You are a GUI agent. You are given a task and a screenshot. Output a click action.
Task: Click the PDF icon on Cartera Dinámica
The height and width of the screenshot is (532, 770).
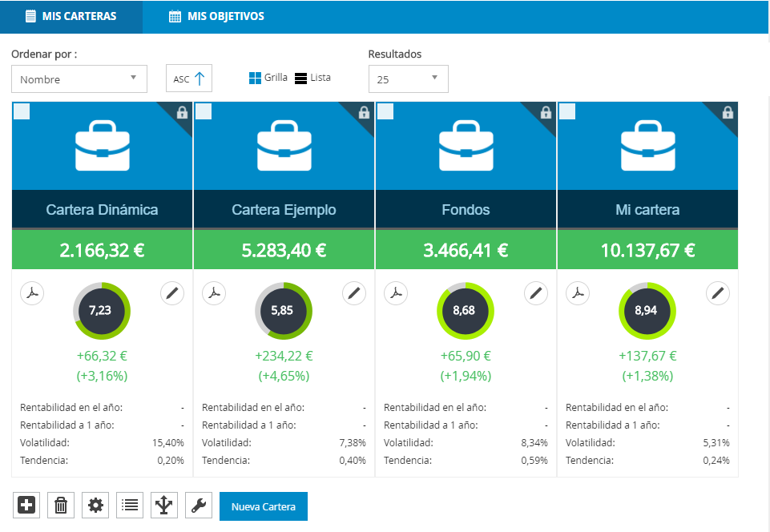(x=32, y=293)
